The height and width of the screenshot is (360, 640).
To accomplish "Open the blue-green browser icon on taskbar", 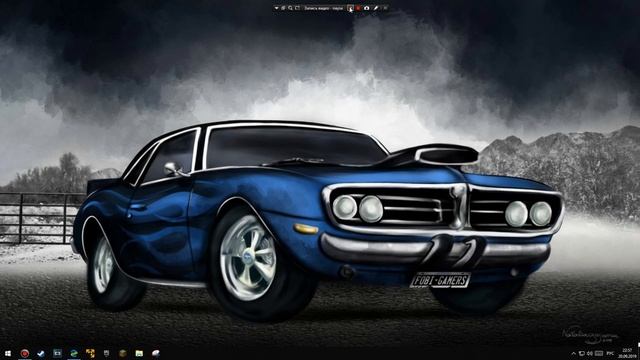I will coord(74,353).
